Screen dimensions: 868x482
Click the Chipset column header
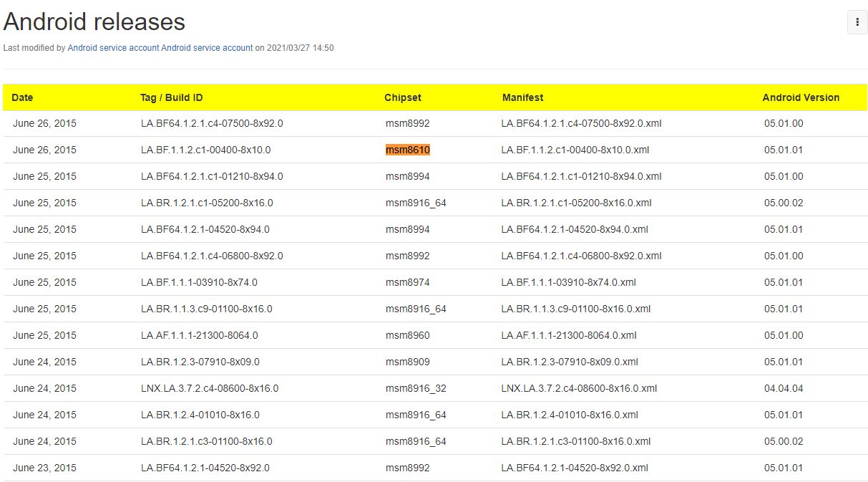(403, 97)
